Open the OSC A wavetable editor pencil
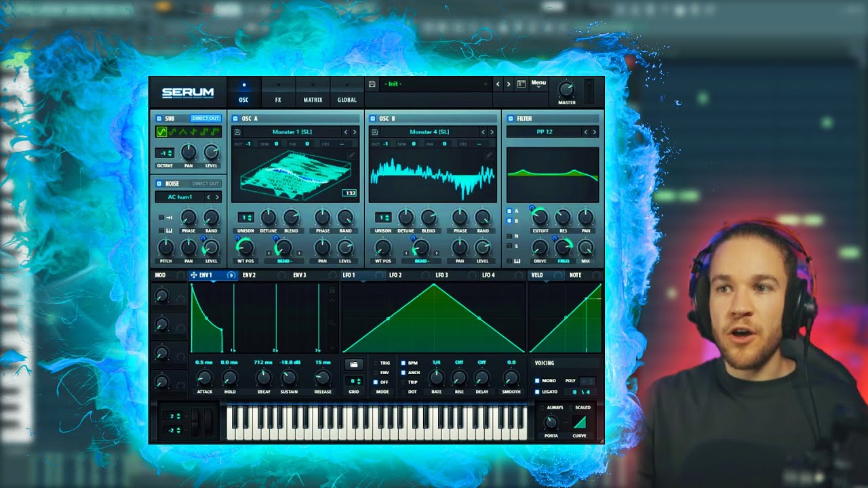 [352, 155]
